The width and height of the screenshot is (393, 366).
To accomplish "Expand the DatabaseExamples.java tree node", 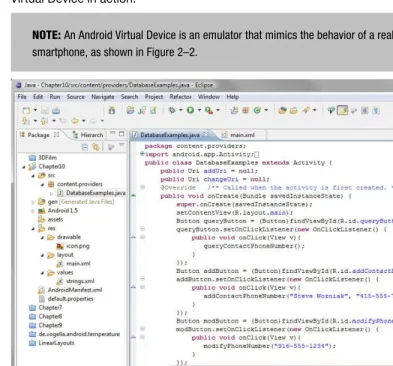I will point(52,193).
